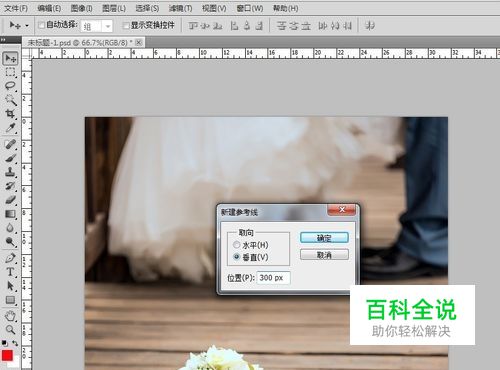Open the 图层(L) menu
Image resolution: width=500 pixels, height=370 pixels.
(114, 8)
